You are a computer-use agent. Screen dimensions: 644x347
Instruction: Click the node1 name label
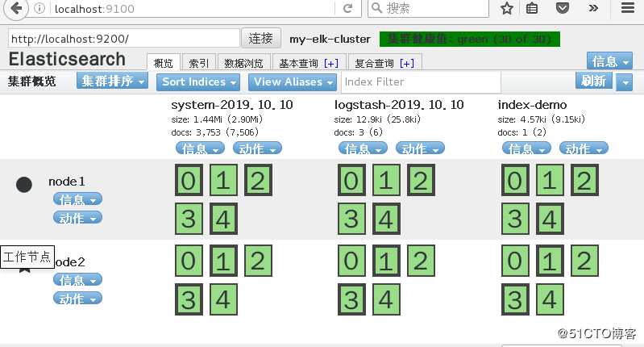pos(67,182)
